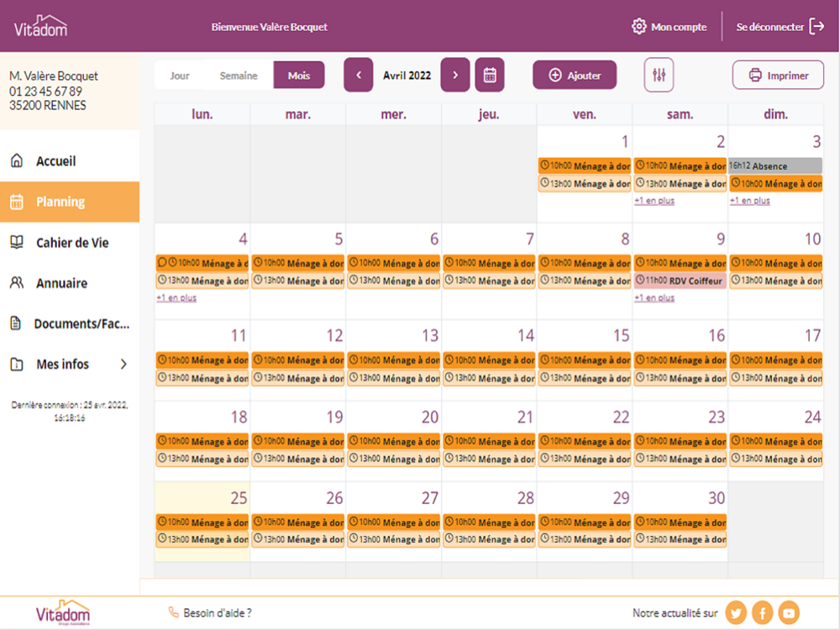Click the Annuaire people icon
The width and height of the screenshot is (840, 630).
tap(17, 283)
